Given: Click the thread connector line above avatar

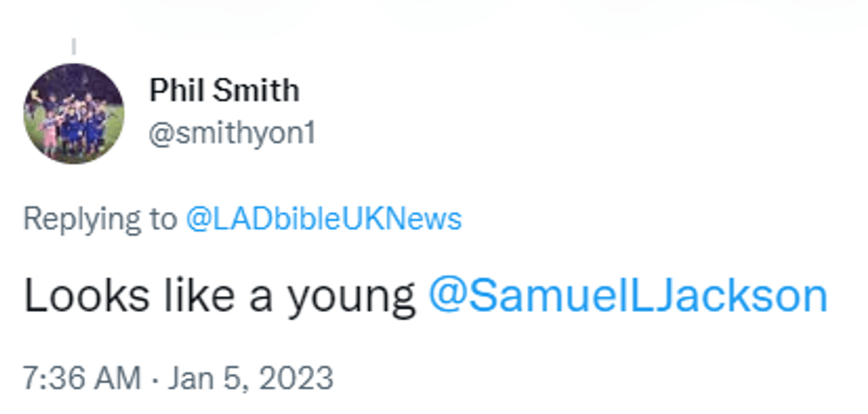Looking at the screenshot, I should pos(74,47).
